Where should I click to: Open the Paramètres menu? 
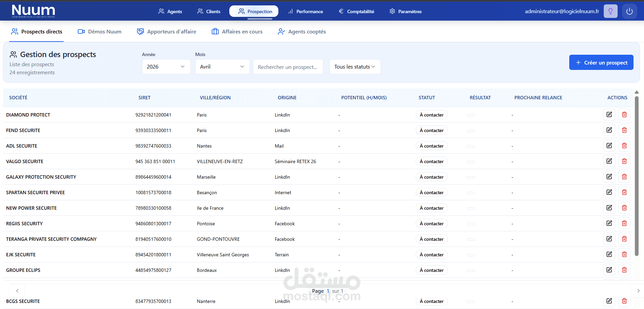pyautogui.click(x=406, y=11)
